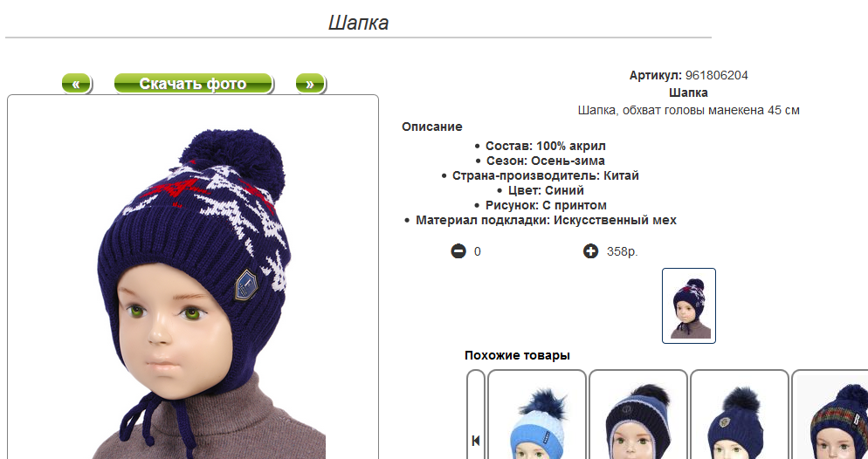Click the 358р. price label
868x459 pixels.
(623, 252)
